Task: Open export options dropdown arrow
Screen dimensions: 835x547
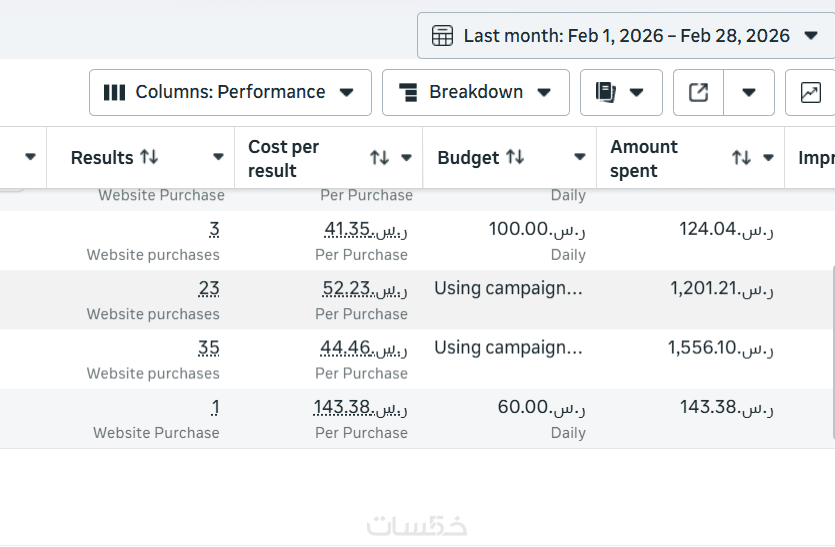Action: (749, 92)
